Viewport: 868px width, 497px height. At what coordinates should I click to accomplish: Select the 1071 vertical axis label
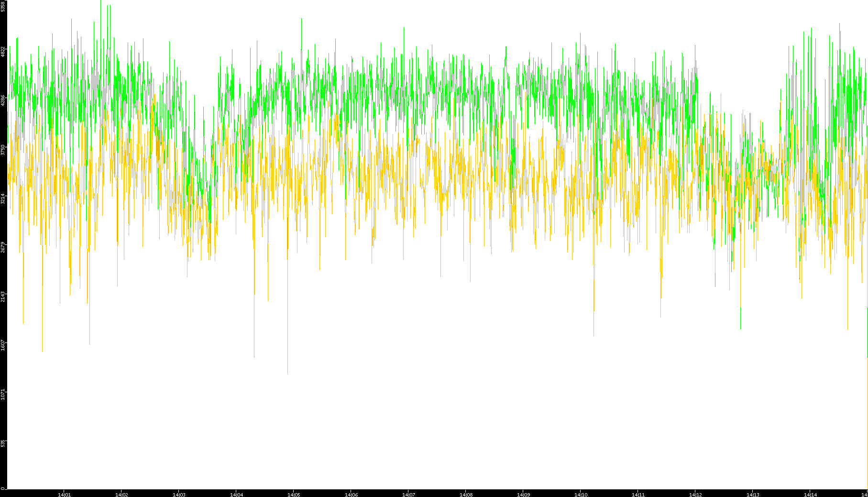3,394
